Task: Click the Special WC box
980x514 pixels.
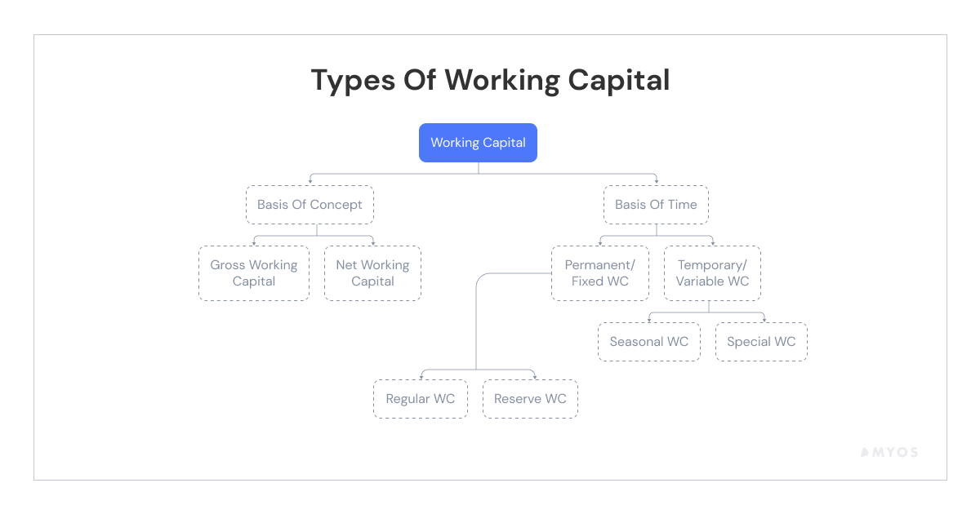Action: (x=761, y=342)
